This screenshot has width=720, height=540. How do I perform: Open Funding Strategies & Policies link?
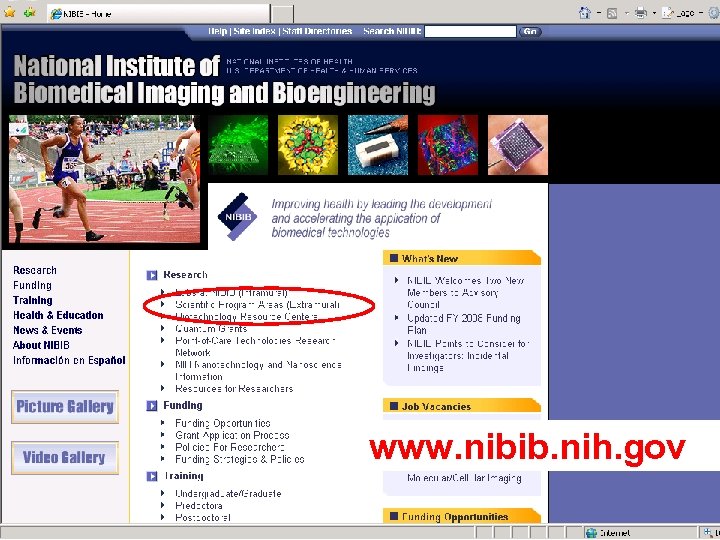tap(240, 459)
